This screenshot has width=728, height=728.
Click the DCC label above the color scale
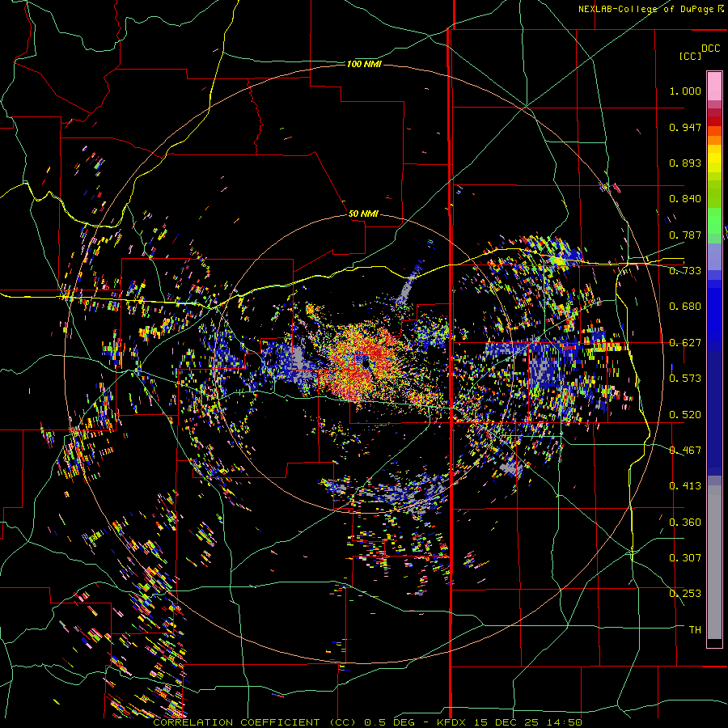(x=710, y=49)
